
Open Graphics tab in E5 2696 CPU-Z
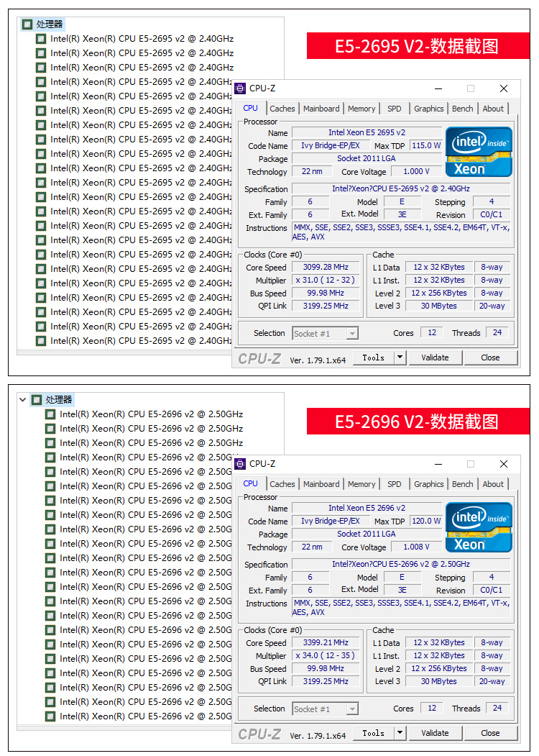click(x=429, y=485)
